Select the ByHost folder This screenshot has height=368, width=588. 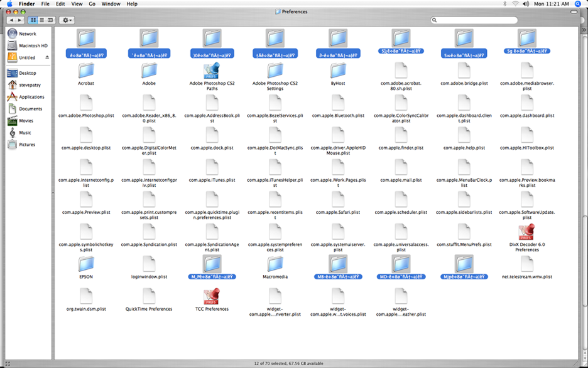point(338,71)
